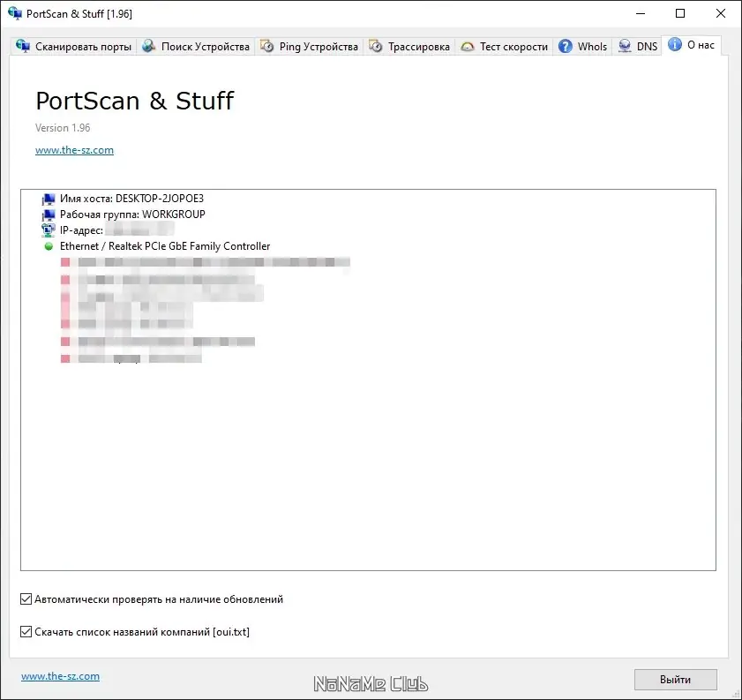Click the computer icon beside Имя хоста
Image resolution: width=742 pixels, height=700 pixels.
pyautogui.click(x=49, y=199)
